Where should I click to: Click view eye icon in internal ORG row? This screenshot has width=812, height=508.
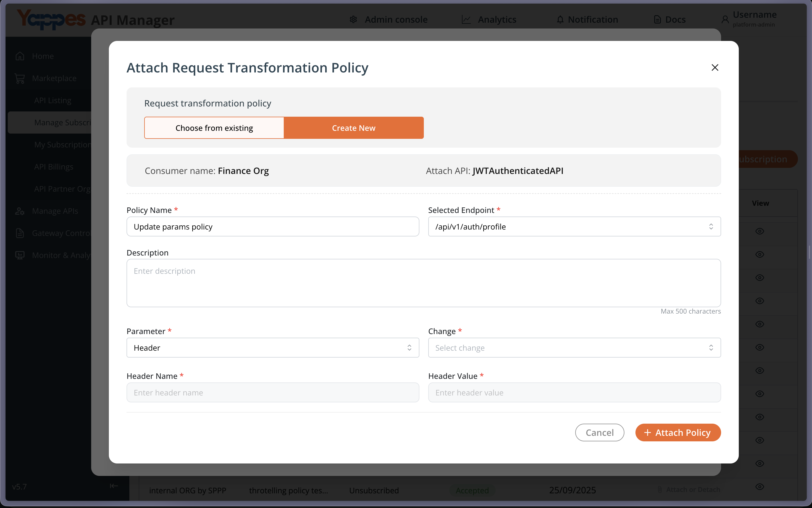tap(760, 486)
